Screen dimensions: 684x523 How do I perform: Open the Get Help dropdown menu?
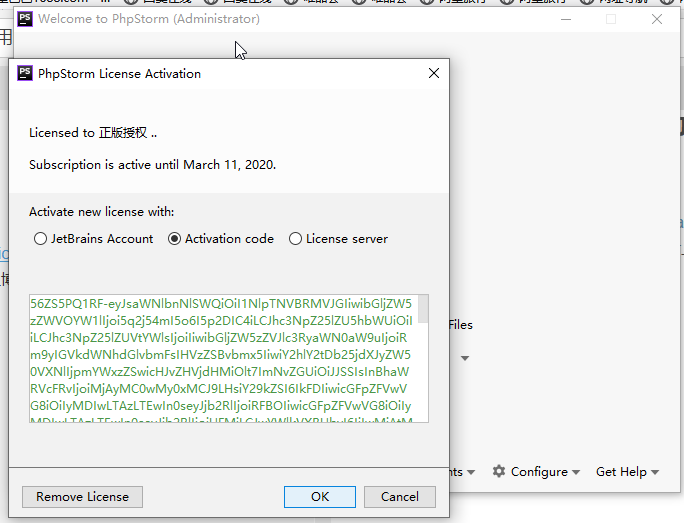(627, 472)
